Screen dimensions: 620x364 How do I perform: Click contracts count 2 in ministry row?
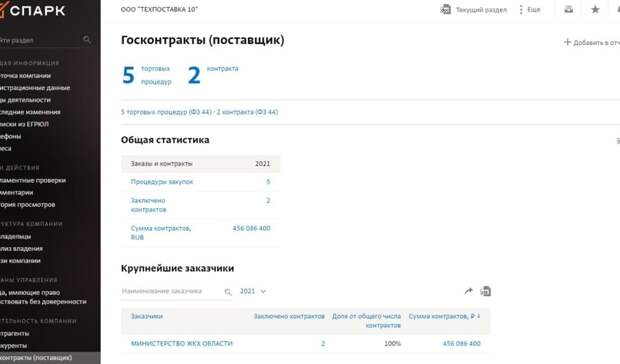(x=323, y=343)
